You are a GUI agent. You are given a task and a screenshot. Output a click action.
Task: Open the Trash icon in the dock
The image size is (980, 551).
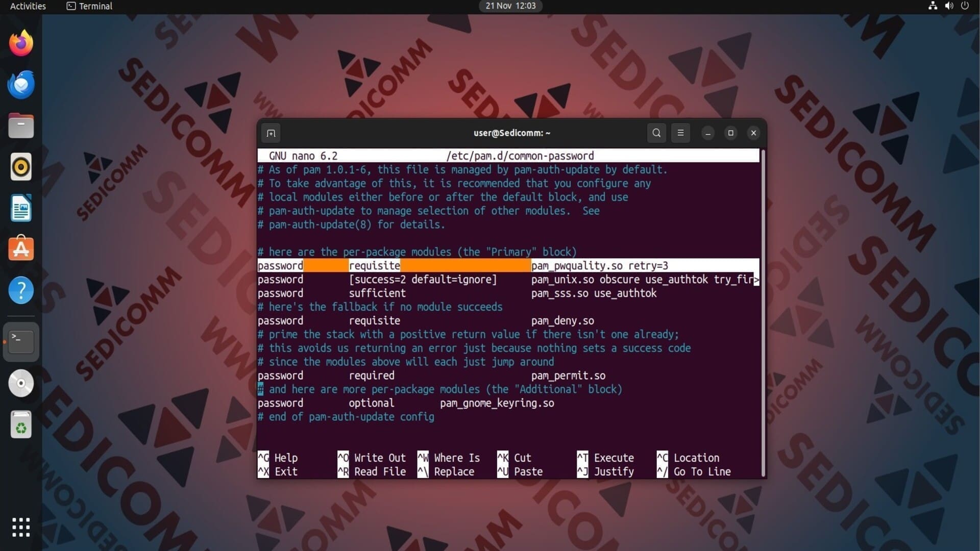[21, 424]
